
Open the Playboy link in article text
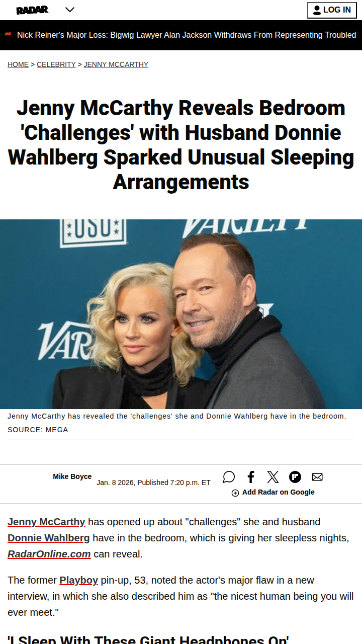(x=79, y=580)
